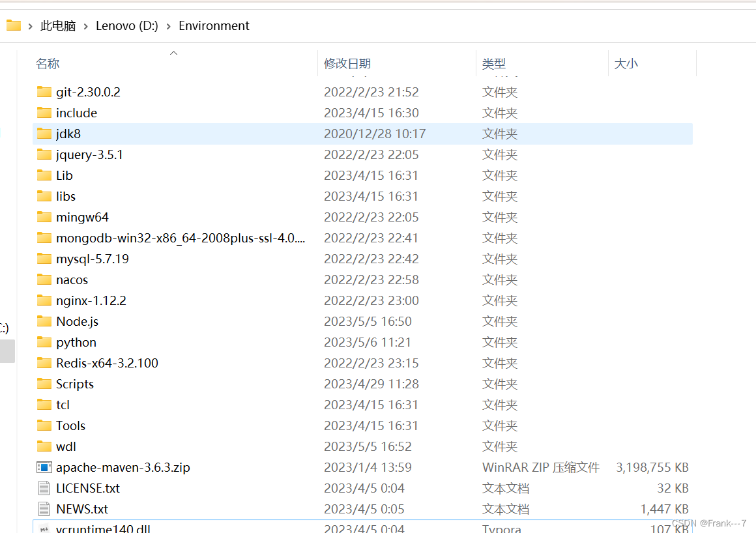This screenshot has height=533, width=756.
Task: Click the address bar folder icon
Action: click(x=14, y=25)
